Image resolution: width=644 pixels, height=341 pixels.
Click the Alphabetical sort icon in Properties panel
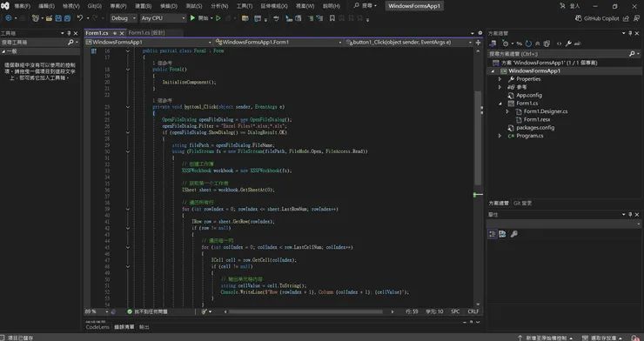502,234
